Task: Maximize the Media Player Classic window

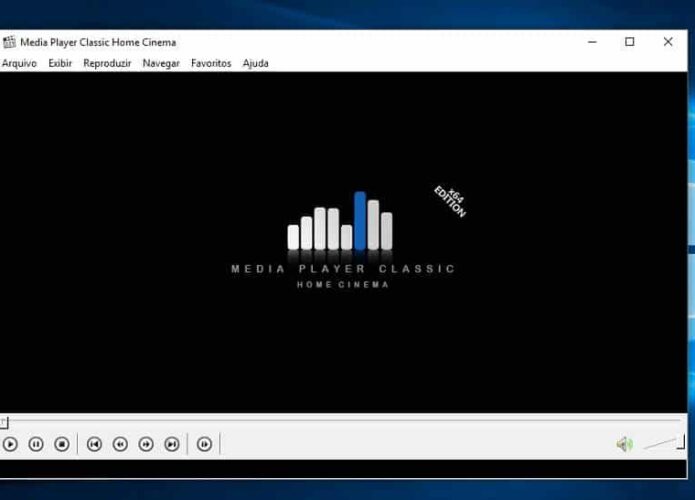Action: (629, 42)
